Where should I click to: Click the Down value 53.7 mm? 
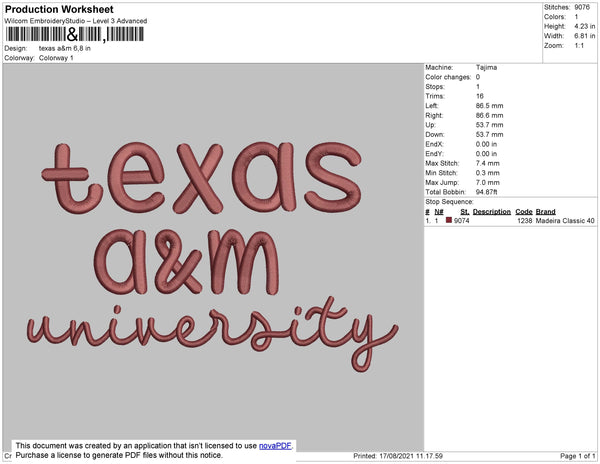pos(489,134)
